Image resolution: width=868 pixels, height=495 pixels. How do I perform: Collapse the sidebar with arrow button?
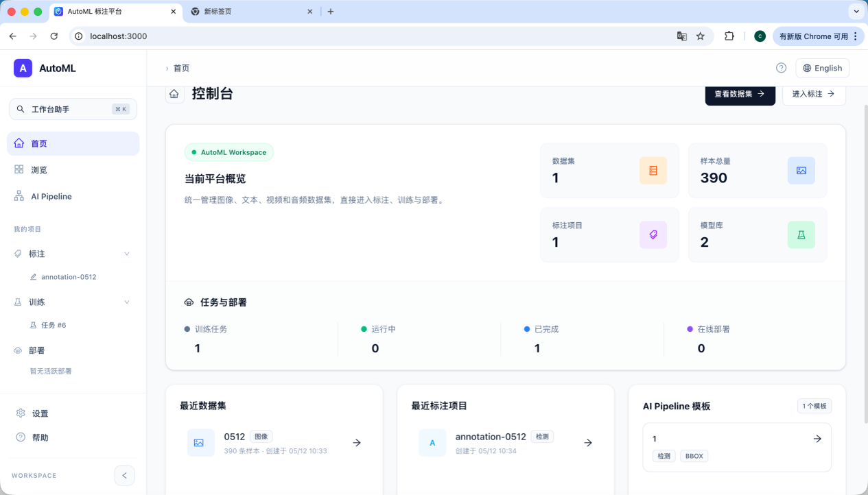[124, 475]
